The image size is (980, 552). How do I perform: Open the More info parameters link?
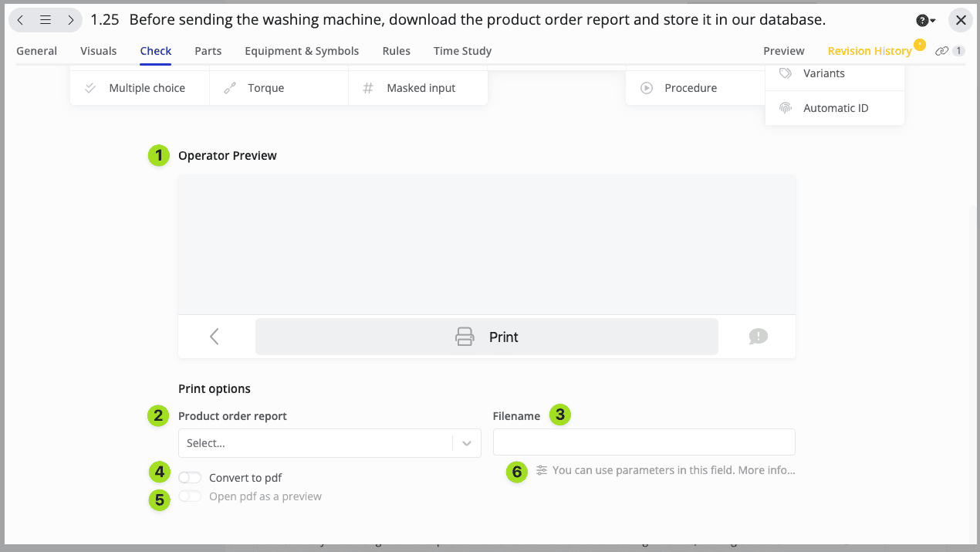coord(766,470)
